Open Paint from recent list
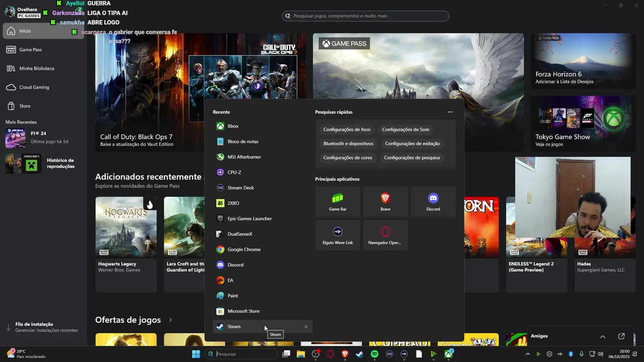The image size is (644, 362). pyautogui.click(x=263, y=296)
